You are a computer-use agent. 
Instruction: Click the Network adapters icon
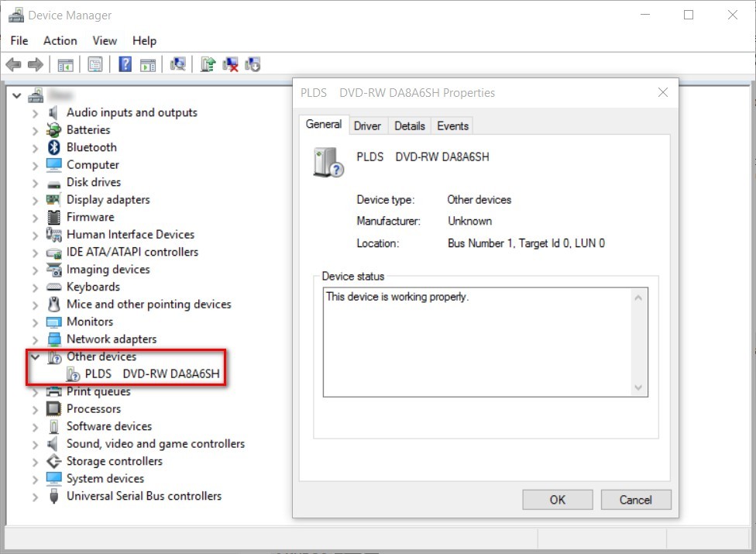click(54, 339)
